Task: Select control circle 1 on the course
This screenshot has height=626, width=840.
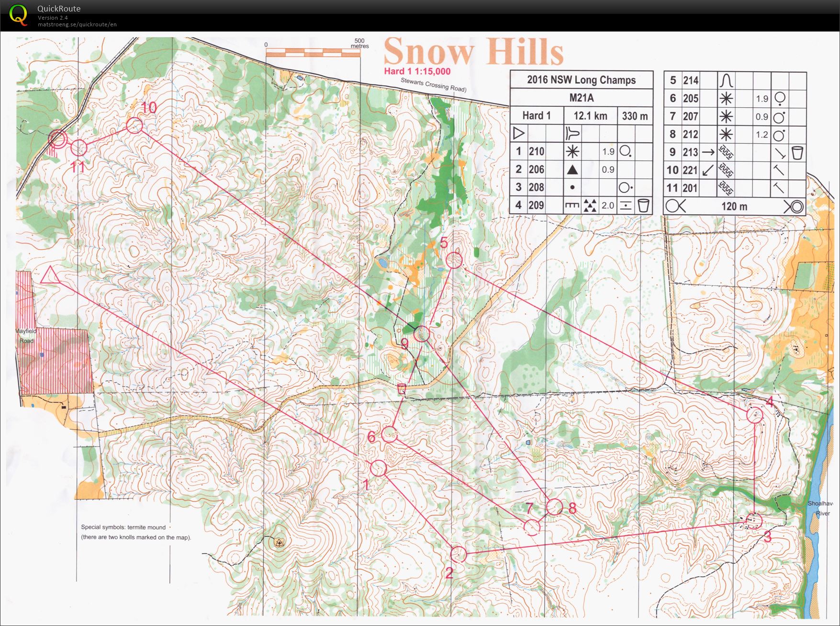Action: point(378,468)
